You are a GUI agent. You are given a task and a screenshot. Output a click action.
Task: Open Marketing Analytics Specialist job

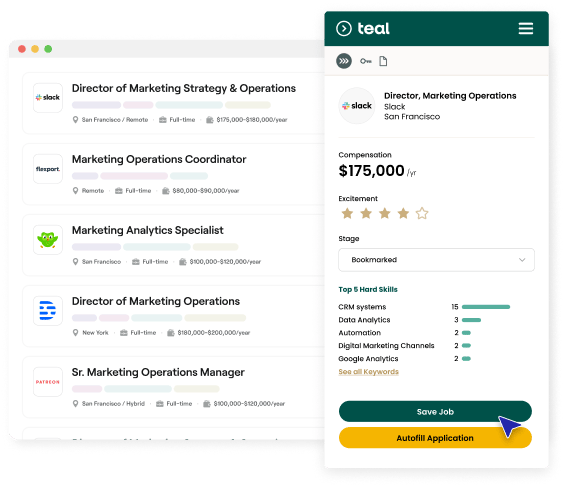click(x=147, y=230)
